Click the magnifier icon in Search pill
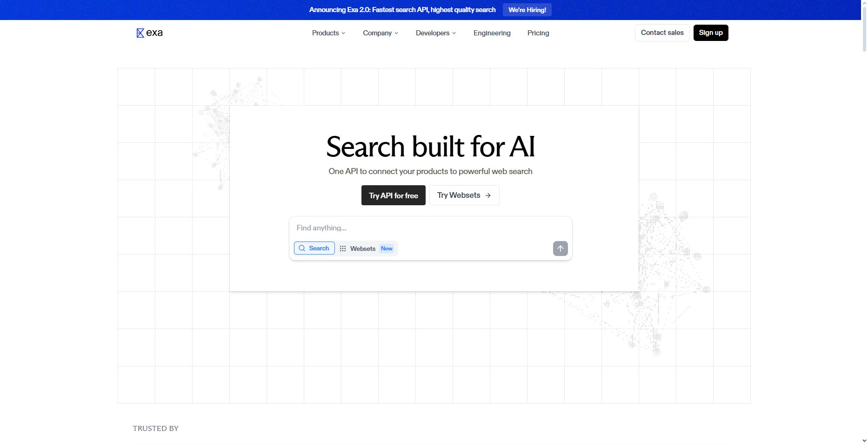Image resolution: width=868 pixels, height=444 pixels. 302,248
